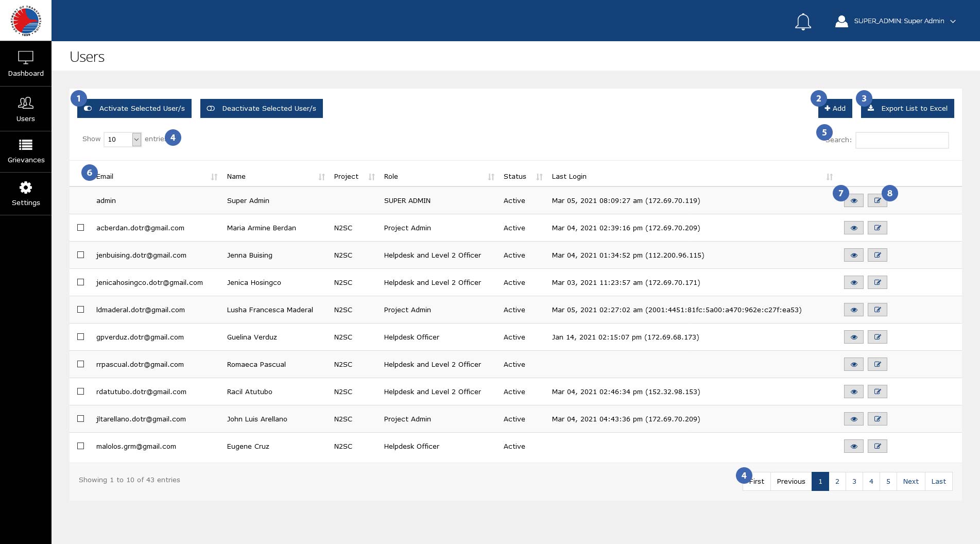Tick checkbox for jenicahosingco.dotr@gmail.com

click(81, 282)
